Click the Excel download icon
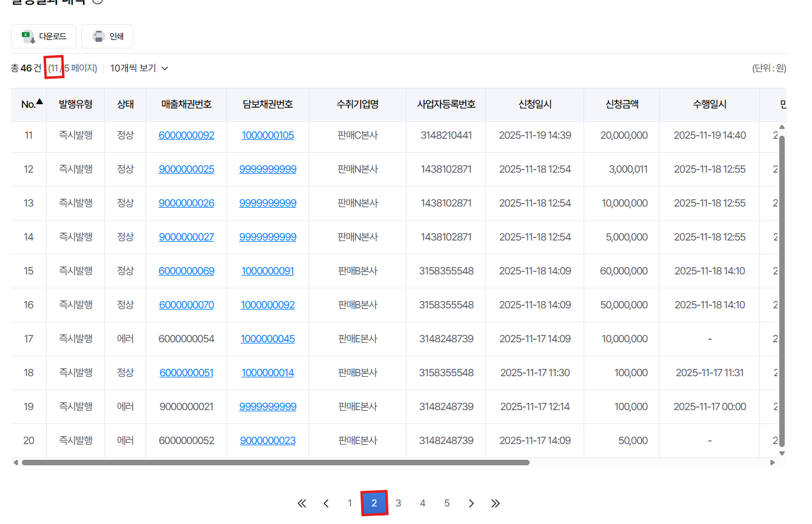Screen dimensions: 812x524 (x=28, y=36)
